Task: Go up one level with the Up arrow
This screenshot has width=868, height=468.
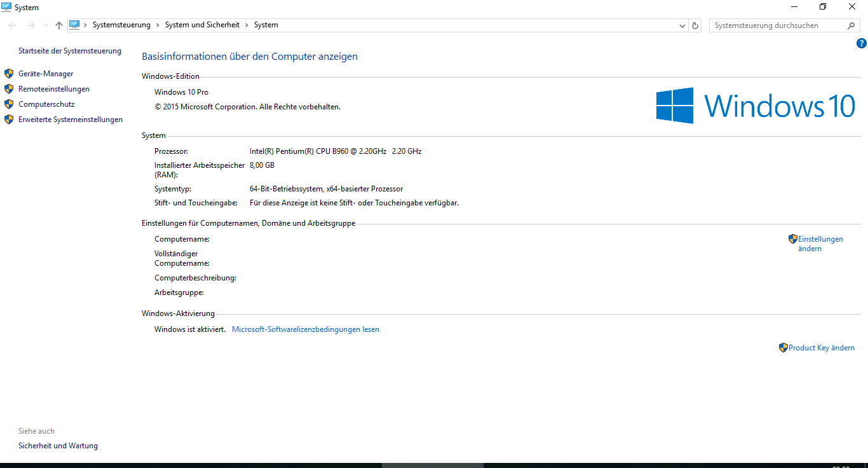Action: pyautogui.click(x=59, y=25)
